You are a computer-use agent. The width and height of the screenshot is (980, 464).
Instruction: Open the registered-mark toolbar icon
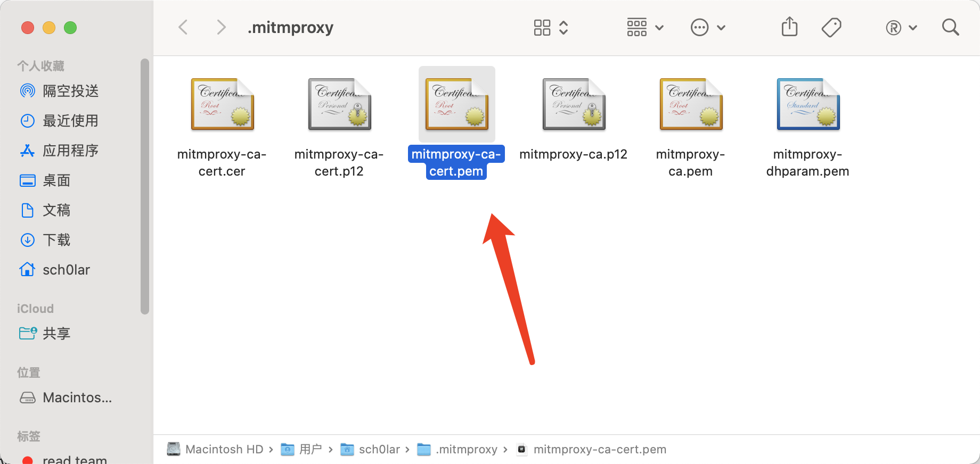(x=894, y=28)
